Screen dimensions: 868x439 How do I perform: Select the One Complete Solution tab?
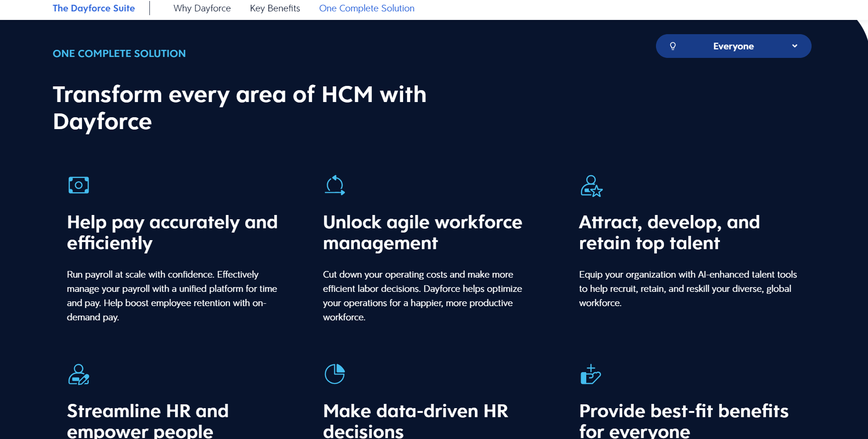click(367, 8)
